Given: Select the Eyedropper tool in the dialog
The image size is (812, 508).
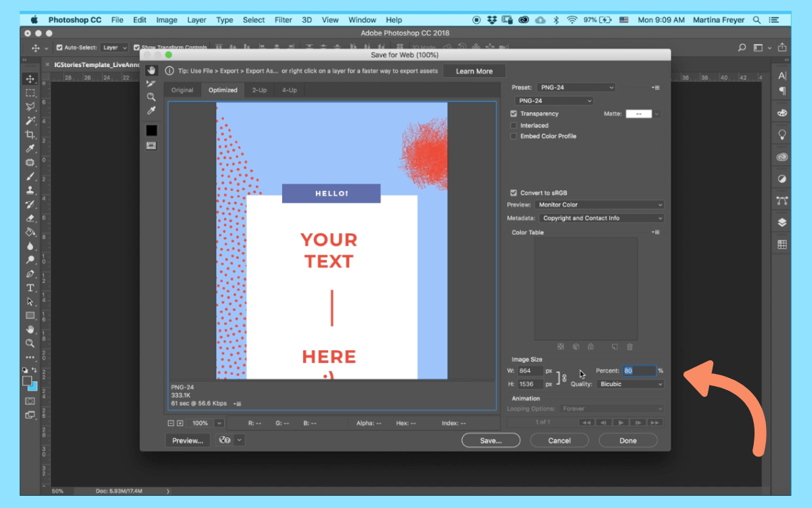Looking at the screenshot, I should tap(152, 110).
